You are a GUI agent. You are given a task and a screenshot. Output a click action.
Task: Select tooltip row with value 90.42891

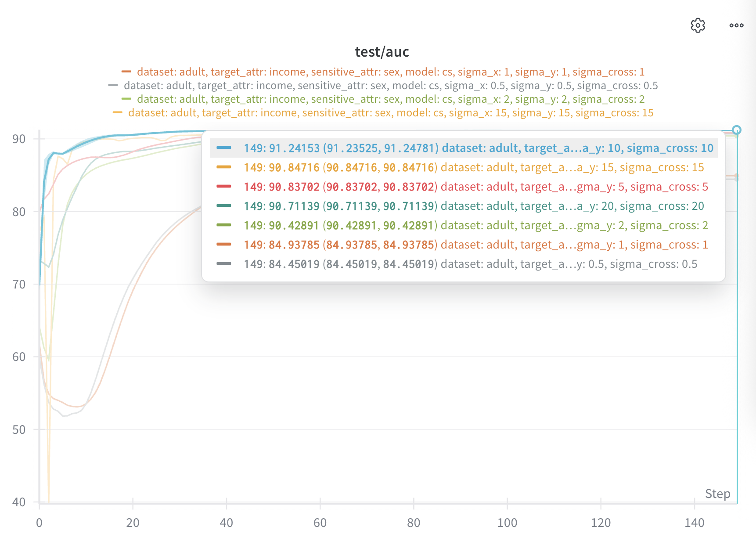(463, 225)
